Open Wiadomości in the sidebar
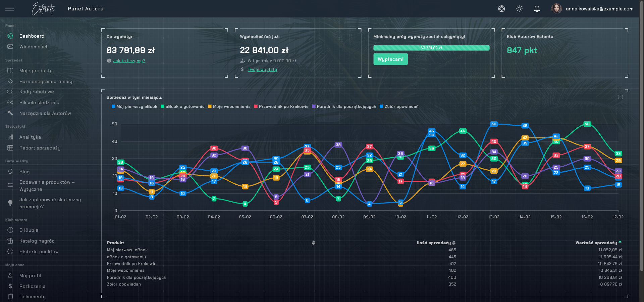This screenshot has height=302, width=644. (33, 47)
